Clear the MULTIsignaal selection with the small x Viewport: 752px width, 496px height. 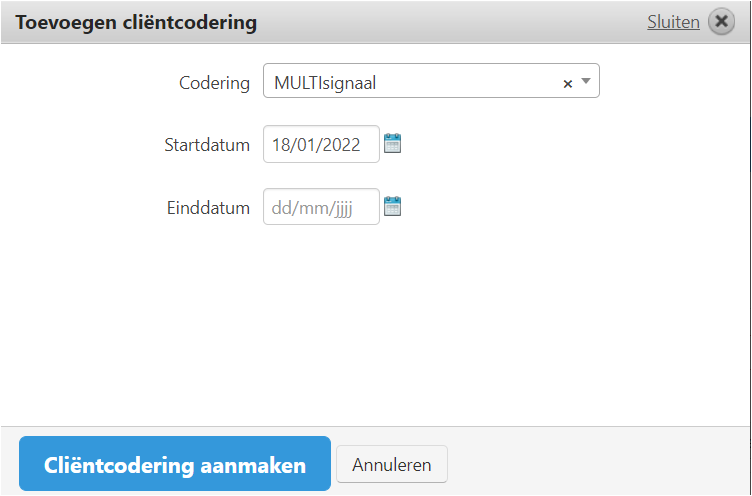[x=568, y=84]
